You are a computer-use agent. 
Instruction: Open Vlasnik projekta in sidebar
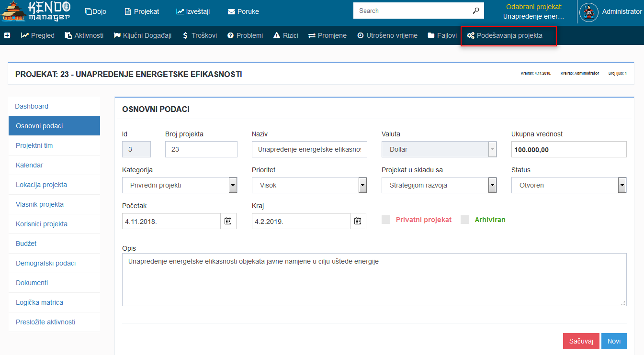click(x=54, y=204)
